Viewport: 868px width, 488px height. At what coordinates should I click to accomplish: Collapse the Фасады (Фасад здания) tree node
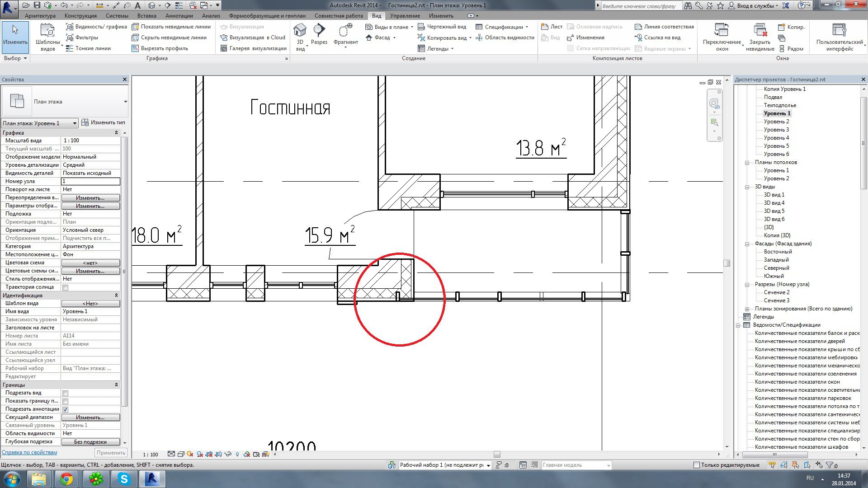(x=747, y=244)
